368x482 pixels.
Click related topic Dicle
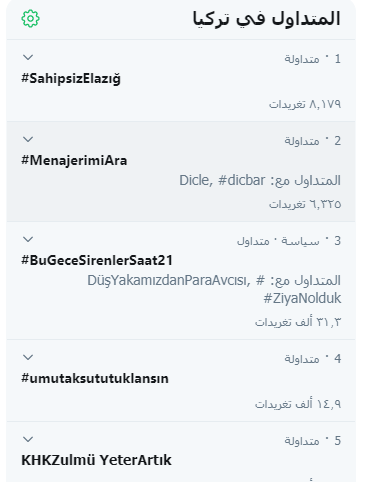(x=196, y=180)
